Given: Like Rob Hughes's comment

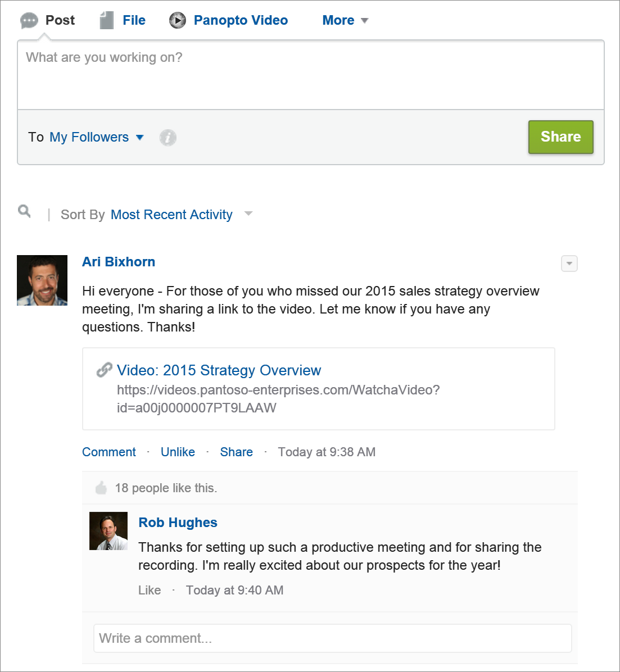Looking at the screenshot, I should tap(149, 590).
